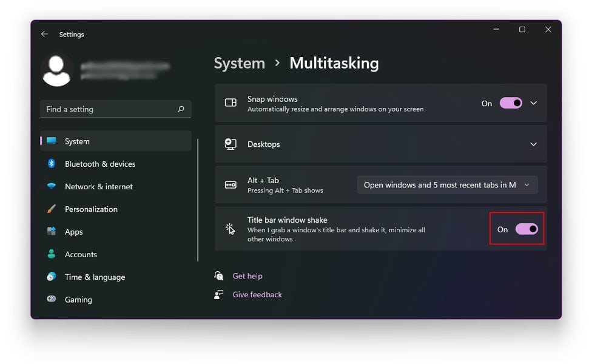The image size is (589, 364).
Task: Click the user profile avatar picture
Action: (x=57, y=70)
